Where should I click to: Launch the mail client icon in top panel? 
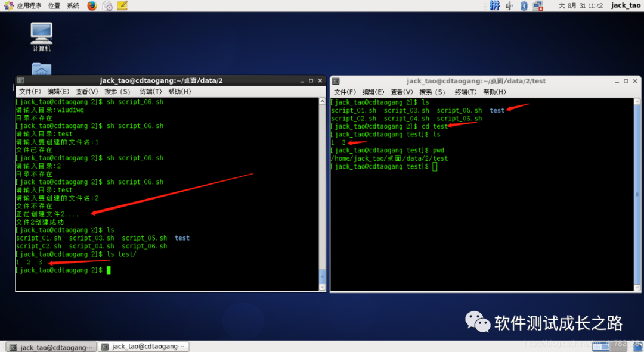[107, 6]
